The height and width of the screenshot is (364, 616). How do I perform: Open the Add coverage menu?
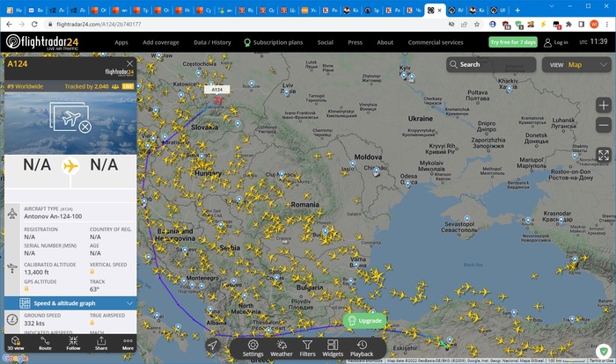click(x=161, y=42)
